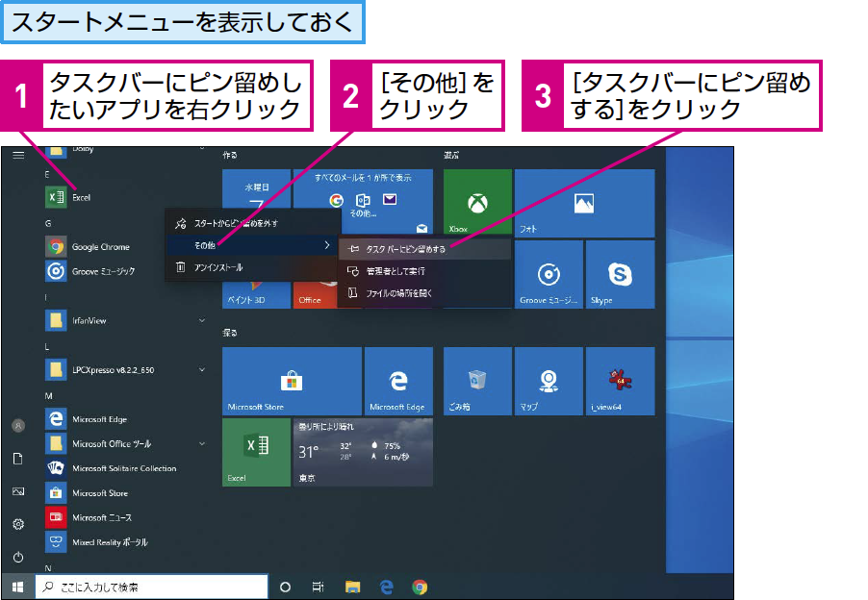Select スタートからピン留めを外す in the context menu
The image size is (868, 600).
[253, 223]
